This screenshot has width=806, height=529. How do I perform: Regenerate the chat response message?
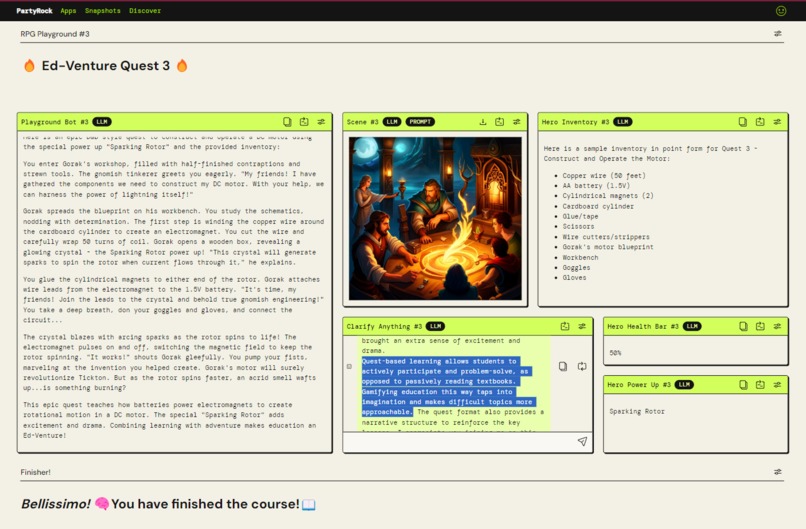click(582, 367)
